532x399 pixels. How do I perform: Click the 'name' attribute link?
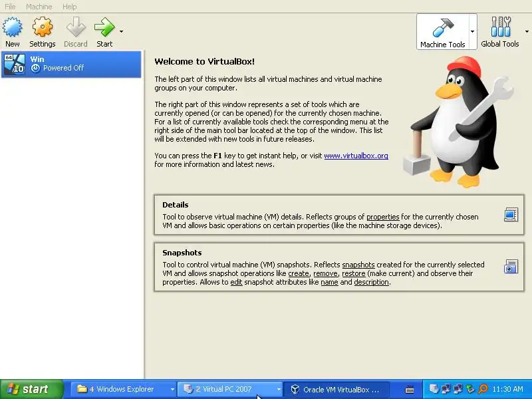[x=329, y=282]
